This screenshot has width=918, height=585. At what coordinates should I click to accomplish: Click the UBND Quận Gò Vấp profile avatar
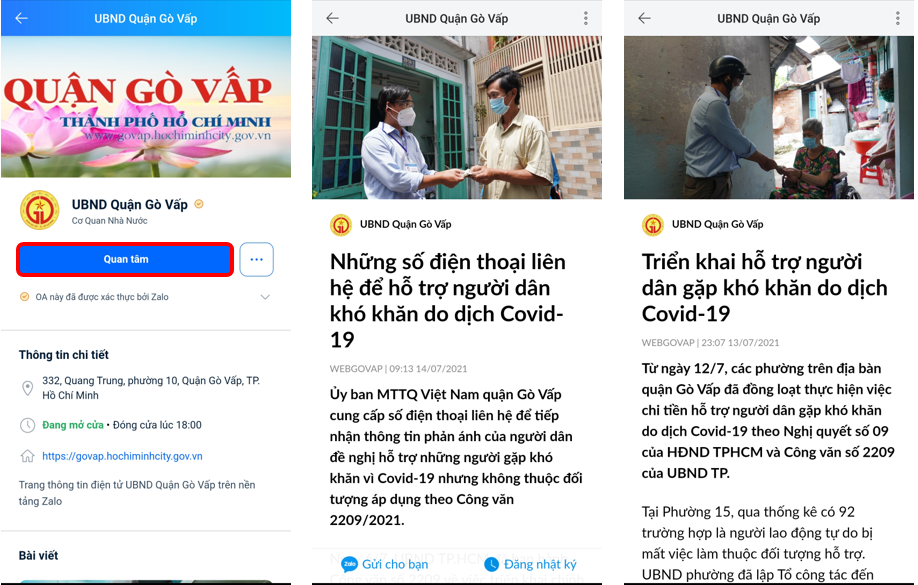point(40,210)
